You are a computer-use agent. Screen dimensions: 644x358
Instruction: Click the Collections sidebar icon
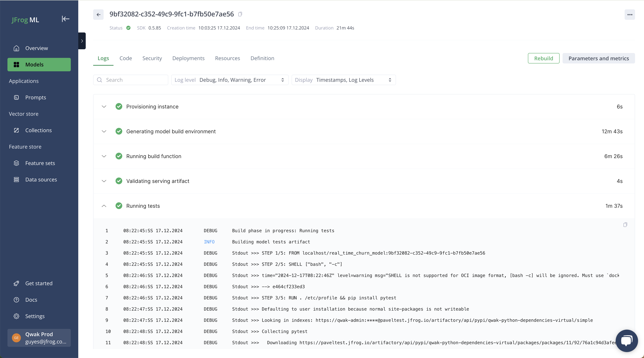[x=16, y=130]
